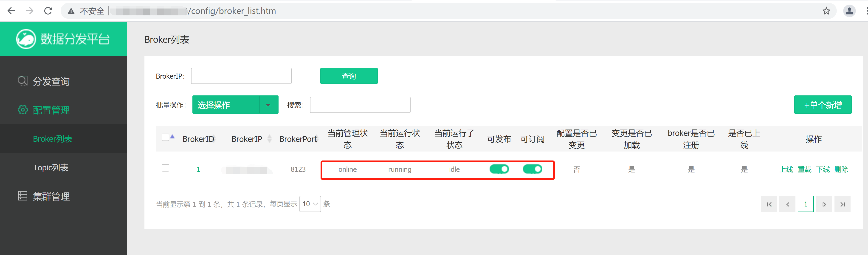This screenshot has height=255, width=868.
Task: Click the 操作 column header
Action: pos(813,139)
